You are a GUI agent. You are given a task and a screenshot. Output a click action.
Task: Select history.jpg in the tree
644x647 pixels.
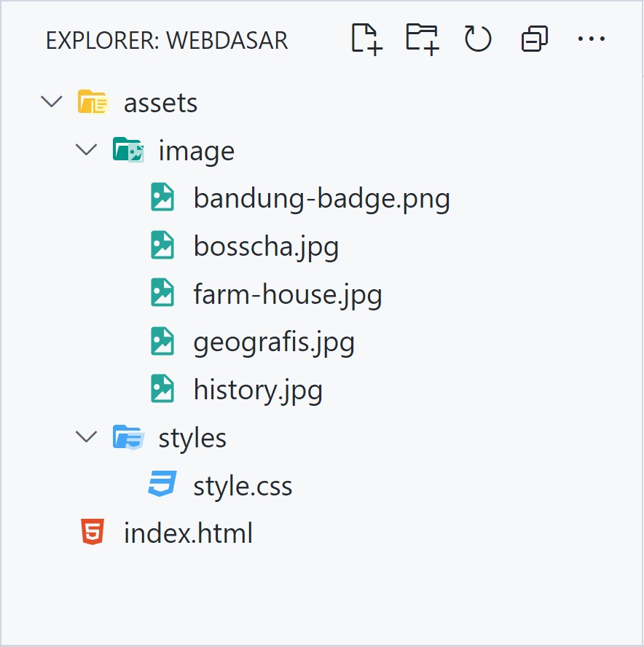pyautogui.click(x=258, y=390)
